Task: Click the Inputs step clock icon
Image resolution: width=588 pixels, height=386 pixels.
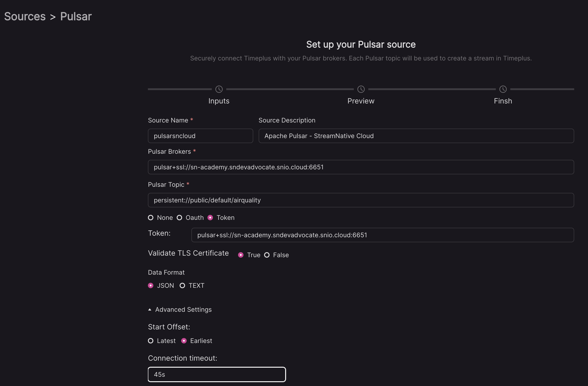Action: point(219,89)
